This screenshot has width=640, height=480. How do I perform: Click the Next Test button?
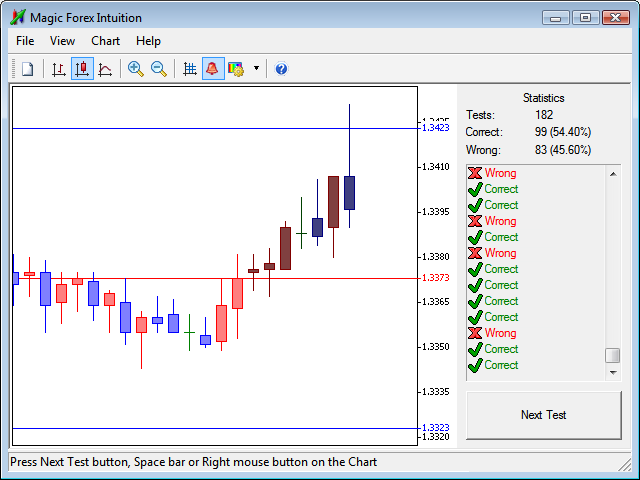[544, 415]
